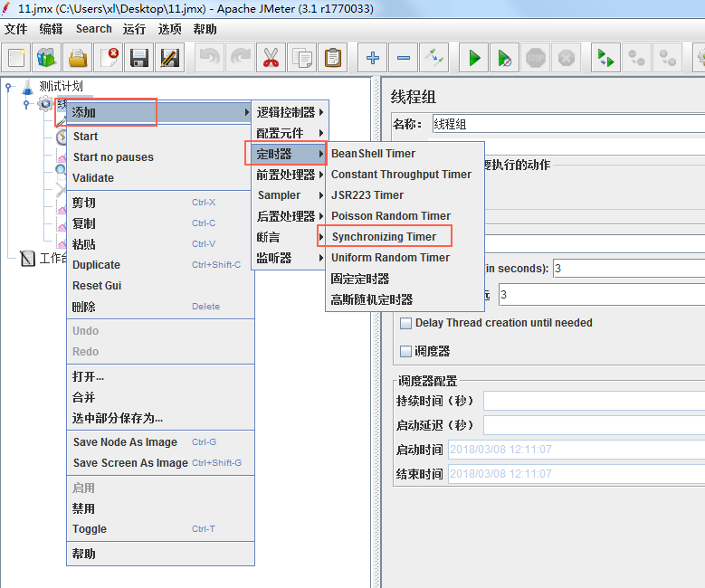Open the Templates toolbar icon
Screen dimensions: 705x588
(47, 58)
